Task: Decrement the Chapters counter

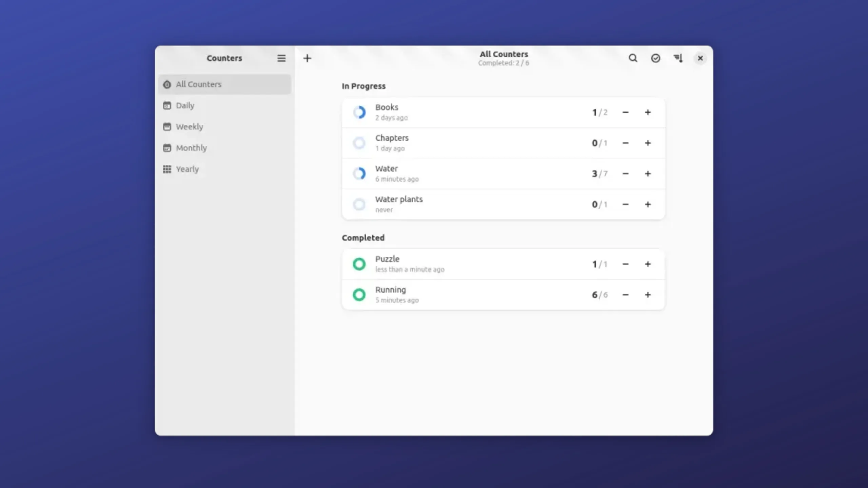Action: (626, 143)
